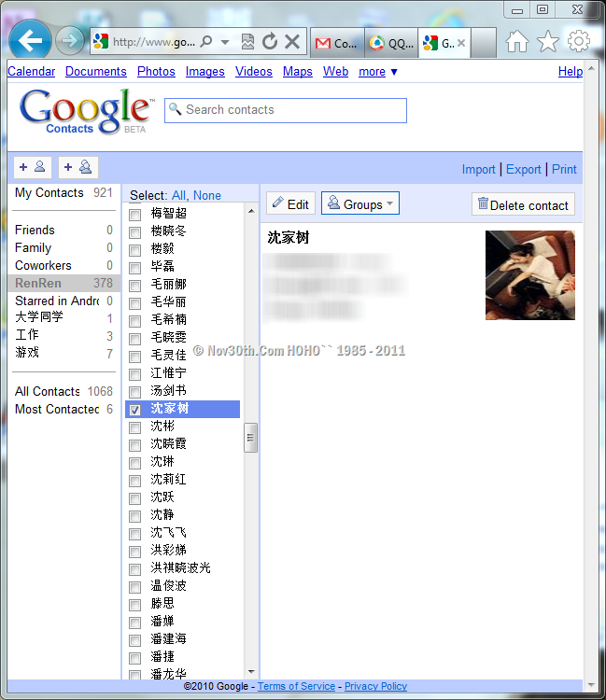The width and height of the screenshot is (606, 700).
Task: Click the new contact icon button
Action: tap(33, 167)
